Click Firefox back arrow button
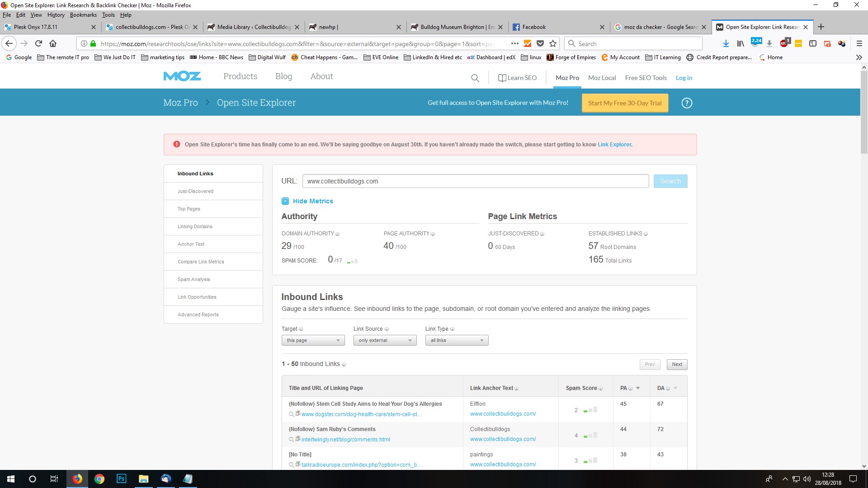 [x=9, y=44]
